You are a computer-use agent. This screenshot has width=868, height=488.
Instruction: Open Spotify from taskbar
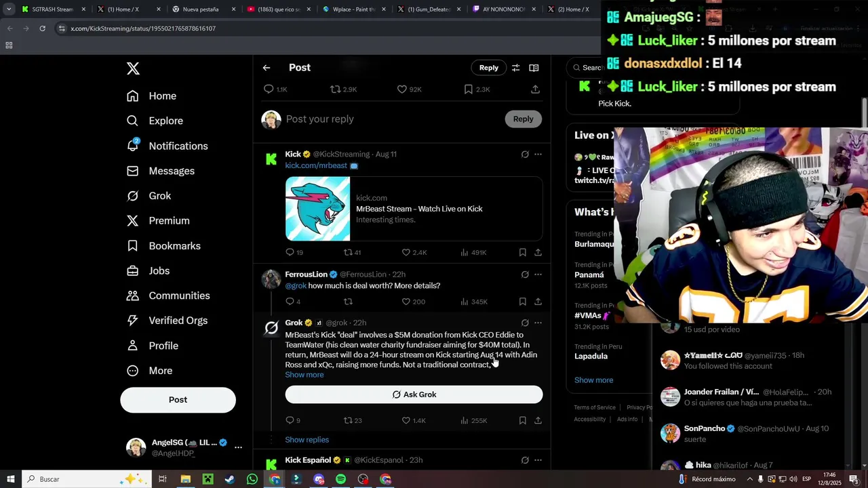click(340, 479)
